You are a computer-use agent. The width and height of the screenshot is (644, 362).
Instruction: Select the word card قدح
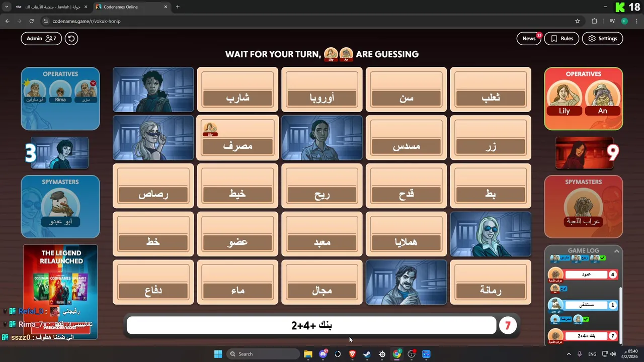pos(406,186)
